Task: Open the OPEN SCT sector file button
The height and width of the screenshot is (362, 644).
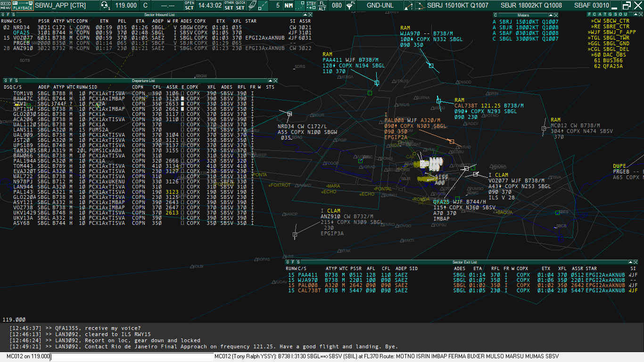Action: [x=189, y=5]
